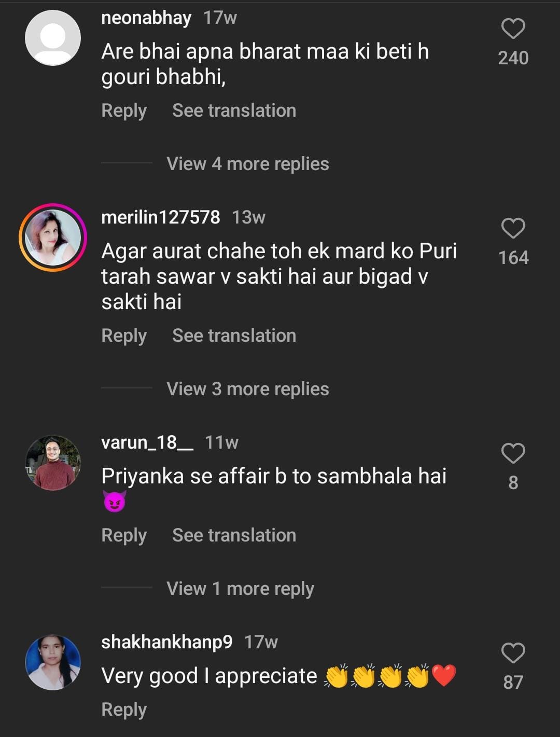Screen dimensions: 560x737
Task: Expand 'View 1 more reply'
Action: tap(240, 589)
